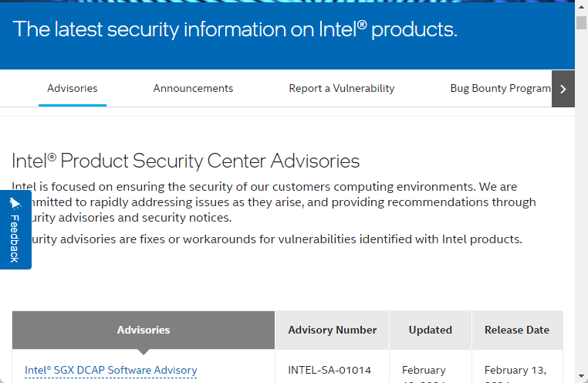Screen dimensions: 588x383
Task: Switch to the Announcements tab
Action: [x=193, y=89]
